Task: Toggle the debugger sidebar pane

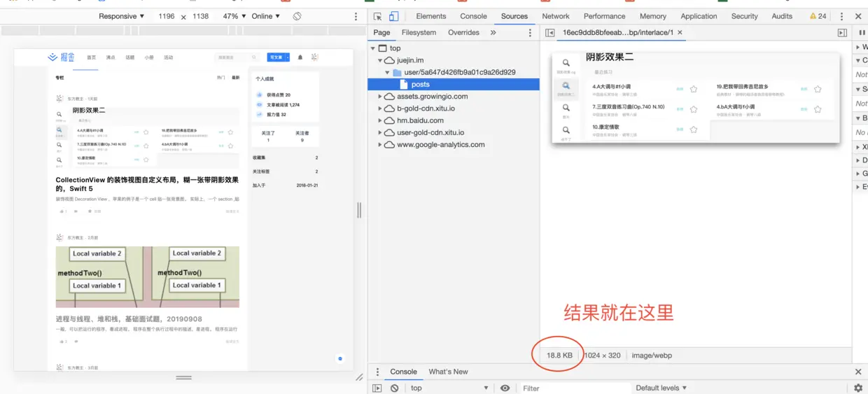Action: pos(842,33)
